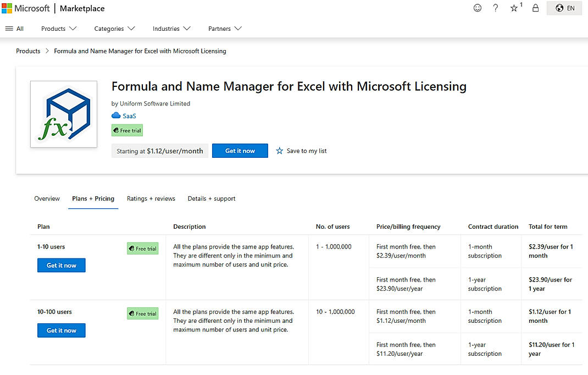Viewport: 588px width, 375px height.
Task: Expand the Partners dropdown menu
Action: coord(225,29)
